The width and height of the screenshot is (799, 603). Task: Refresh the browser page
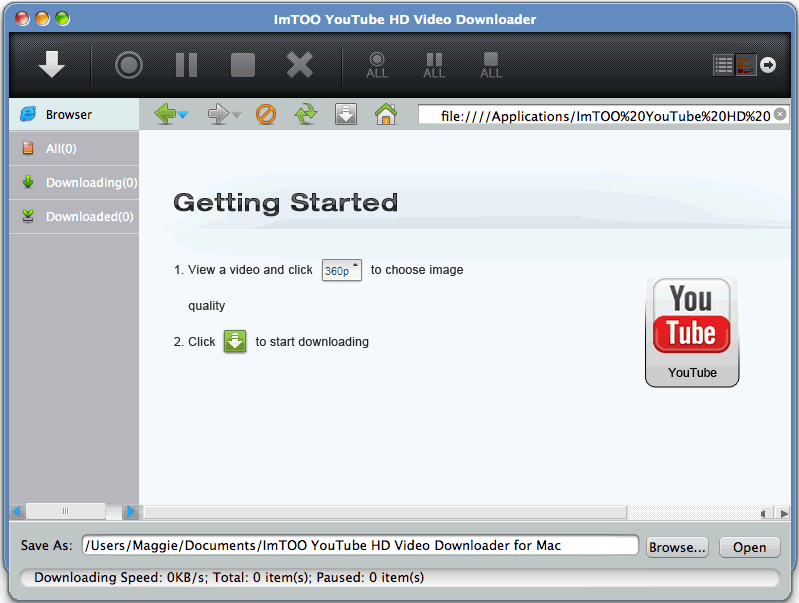coord(306,114)
